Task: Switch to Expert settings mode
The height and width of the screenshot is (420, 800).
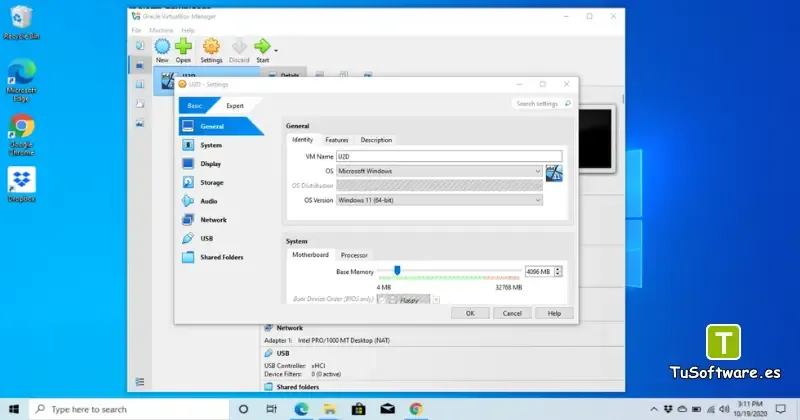Action: (x=235, y=106)
